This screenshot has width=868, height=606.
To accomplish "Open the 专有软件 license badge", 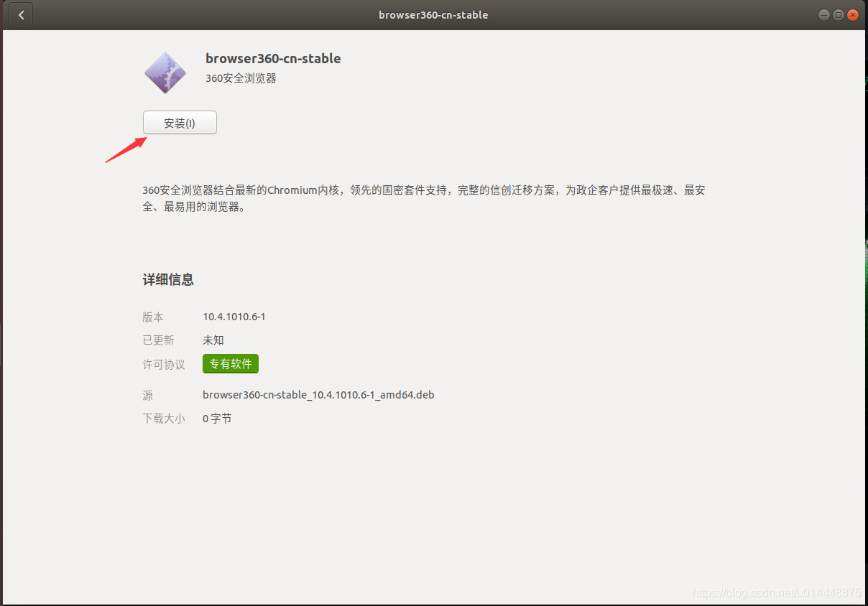I will (231, 364).
